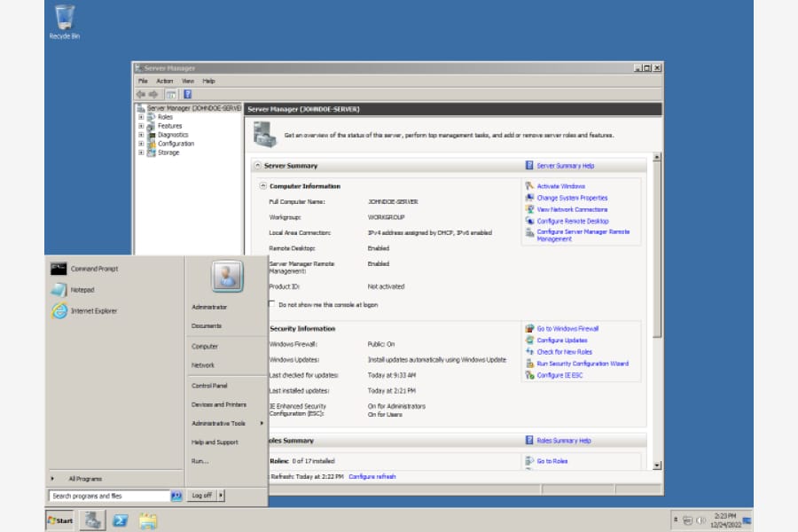This screenshot has height=532, width=798.
Task: Click the network icon in the system tray
Action: [x=687, y=520]
